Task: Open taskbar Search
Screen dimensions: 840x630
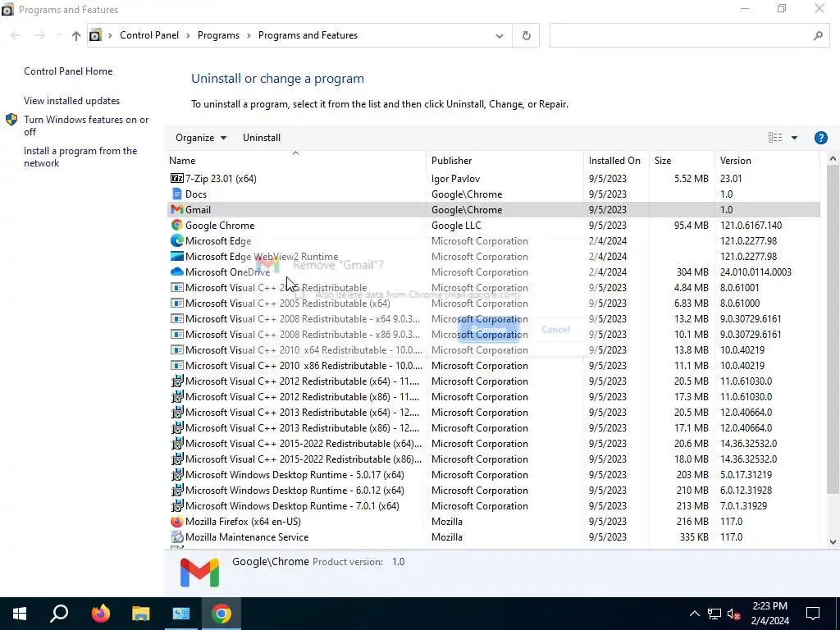Action: (59, 614)
